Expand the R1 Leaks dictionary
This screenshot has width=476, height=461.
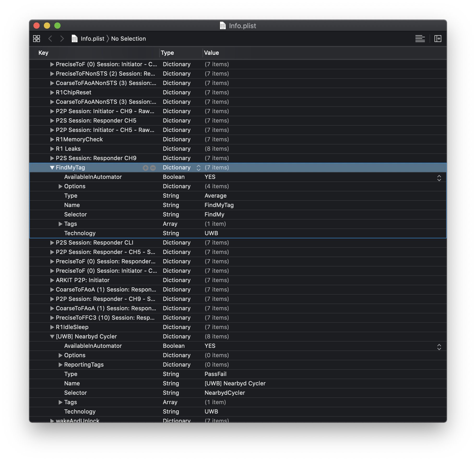pyautogui.click(x=52, y=149)
